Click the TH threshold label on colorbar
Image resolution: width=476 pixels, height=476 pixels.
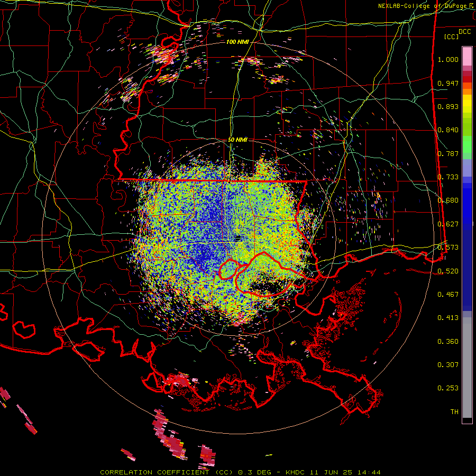(454, 411)
